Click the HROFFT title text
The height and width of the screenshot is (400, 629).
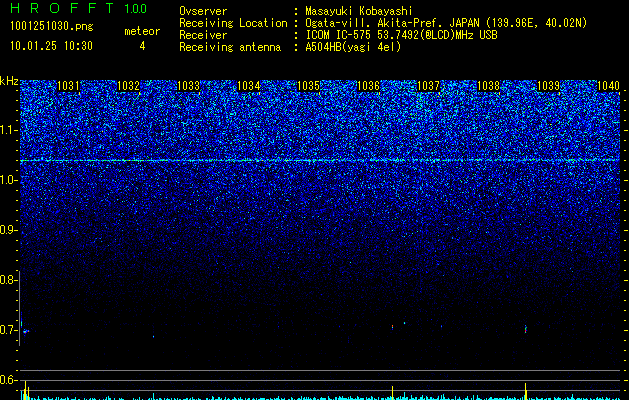62,8
